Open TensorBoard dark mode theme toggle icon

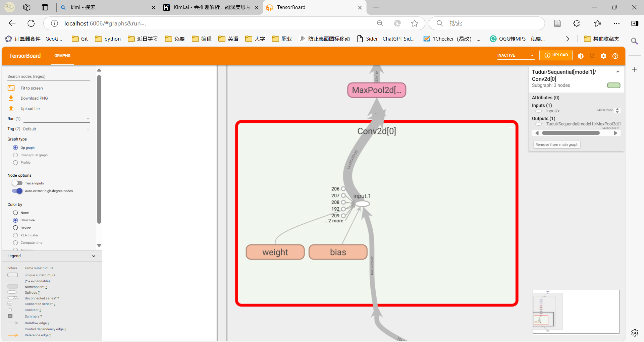pos(581,56)
